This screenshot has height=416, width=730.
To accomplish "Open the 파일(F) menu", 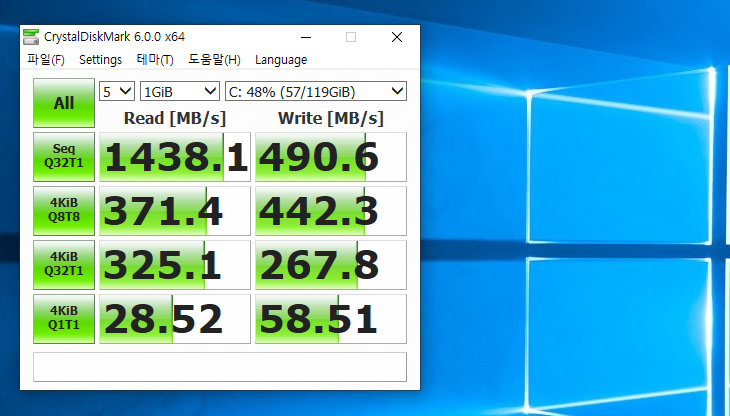I will pyautogui.click(x=46, y=60).
